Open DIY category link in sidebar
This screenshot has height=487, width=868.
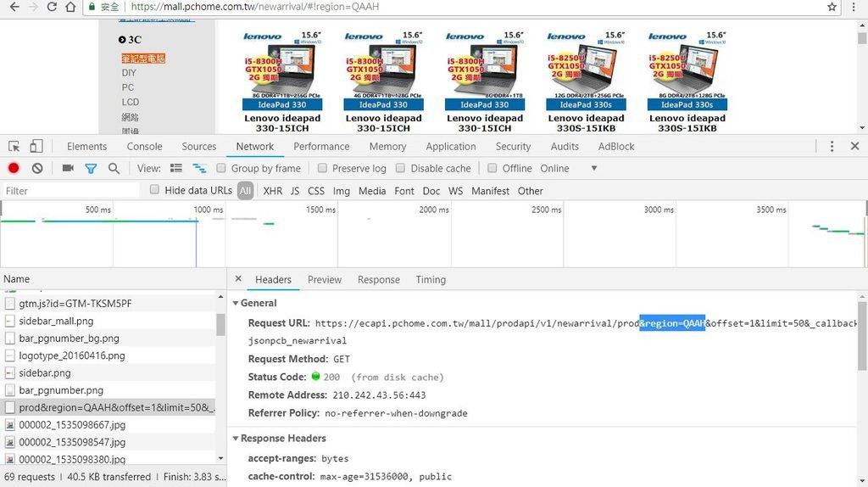[x=129, y=73]
